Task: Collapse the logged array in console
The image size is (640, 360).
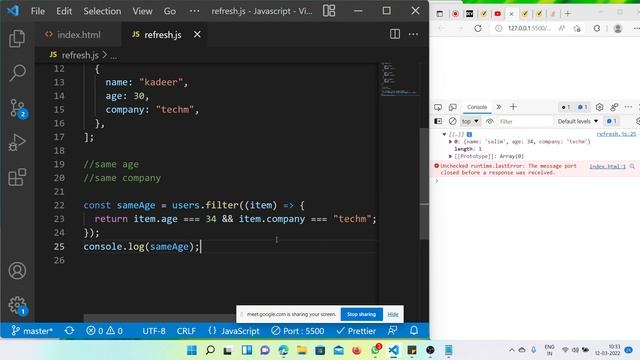Action: (x=444, y=134)
